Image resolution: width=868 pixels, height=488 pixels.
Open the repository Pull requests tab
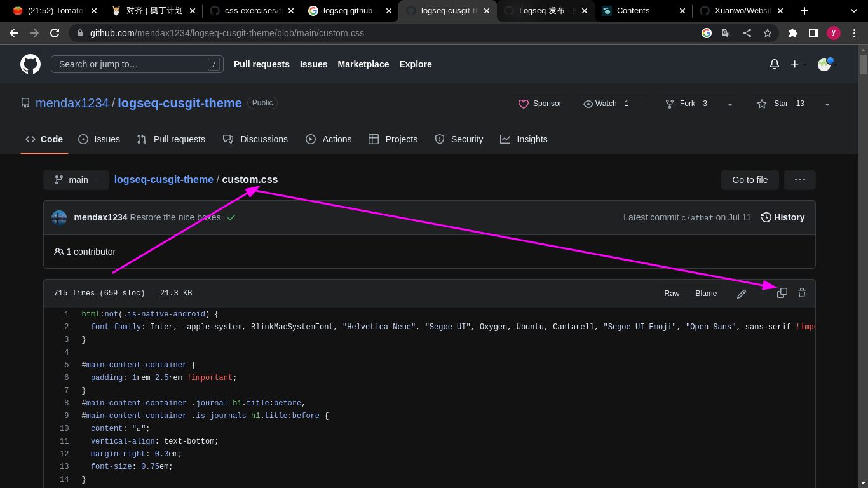(172, 139)
